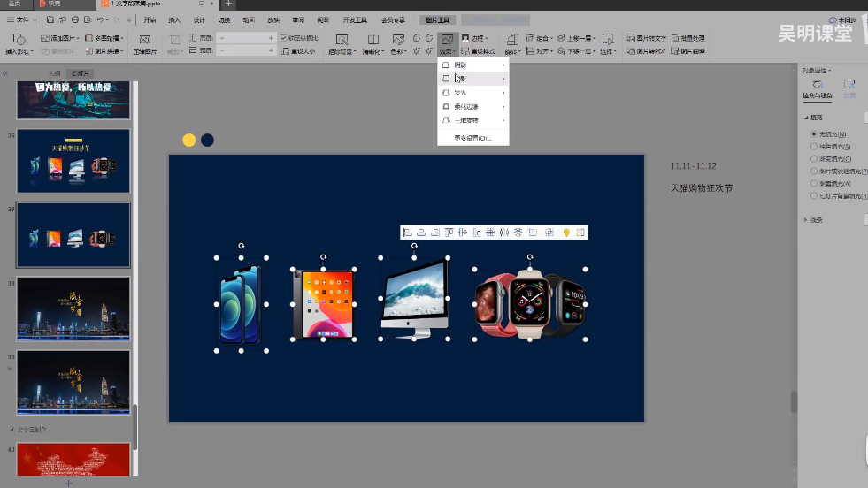
Task: Click 图片翻译 (Image translate)
Action: point(688,51)
